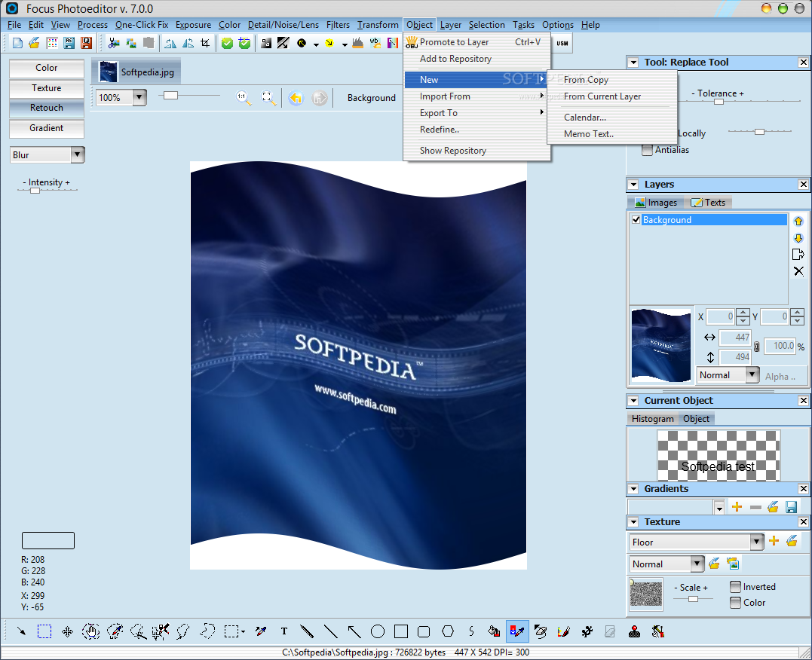Collapse the Layers panel
The width and height of the screenshot is (812, 660).
point(633,185)
